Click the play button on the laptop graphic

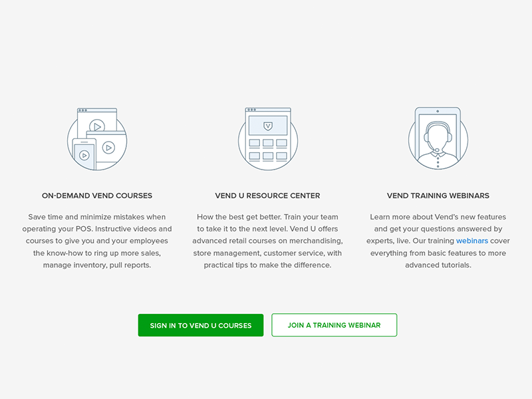pos(108,148)
